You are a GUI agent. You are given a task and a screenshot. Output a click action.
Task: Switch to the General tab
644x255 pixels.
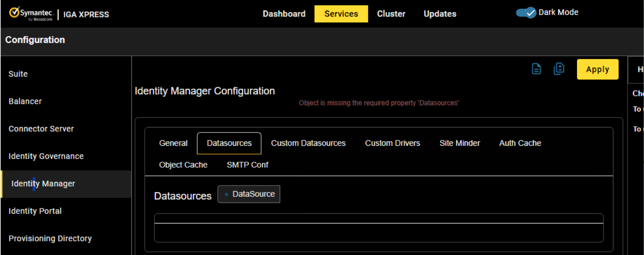(173, 143)
